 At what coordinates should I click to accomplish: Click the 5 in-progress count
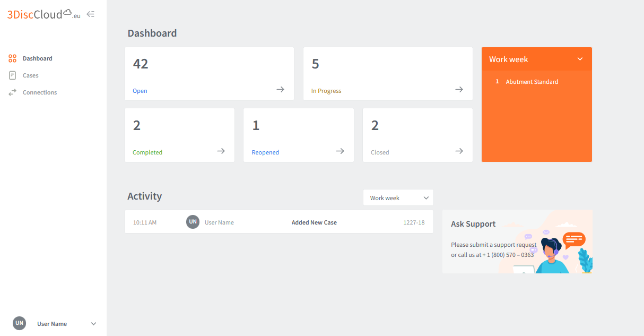point(316,64)
